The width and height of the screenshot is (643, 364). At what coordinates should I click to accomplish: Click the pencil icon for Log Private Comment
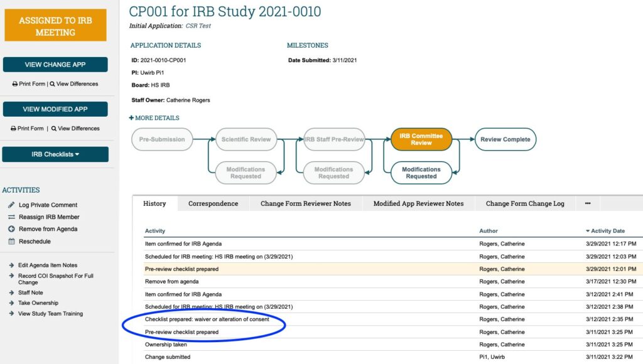pos(11,205)
